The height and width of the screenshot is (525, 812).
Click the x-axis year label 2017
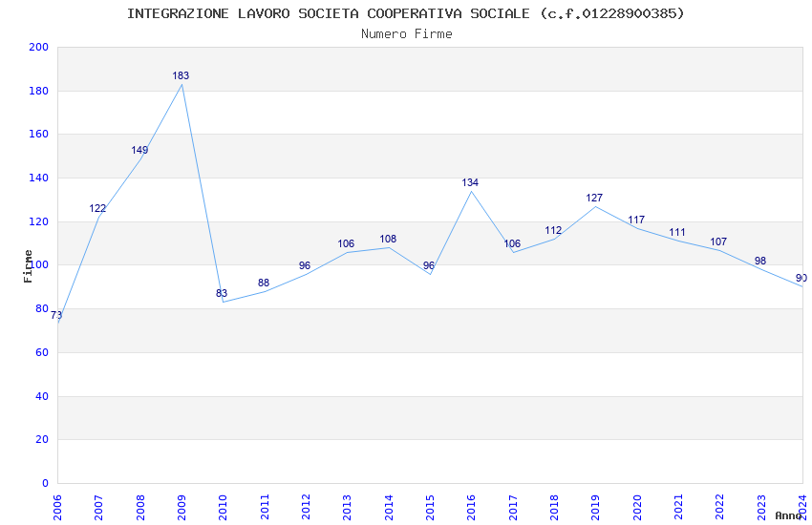point(513,508)
